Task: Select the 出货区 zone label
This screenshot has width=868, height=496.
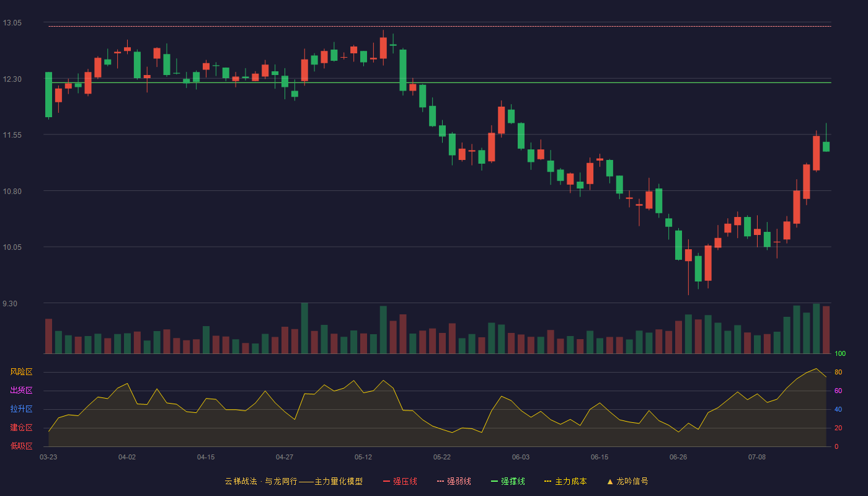Action: coord(21,391)
